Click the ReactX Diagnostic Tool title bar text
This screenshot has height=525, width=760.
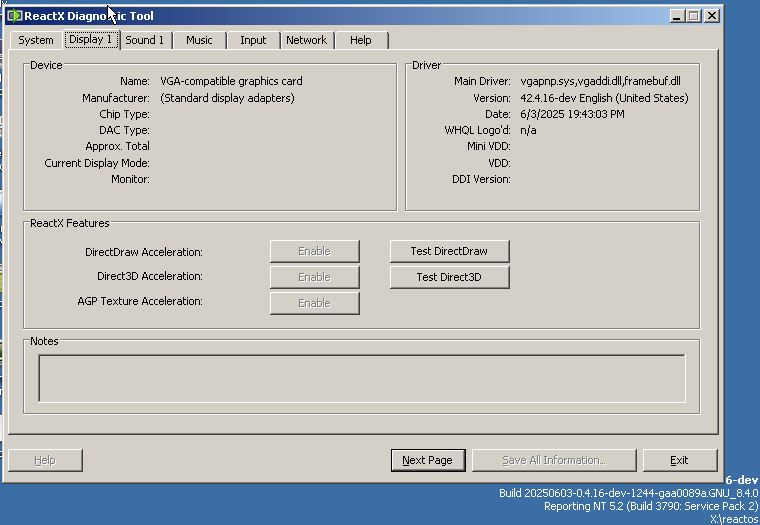click(89, 16)
